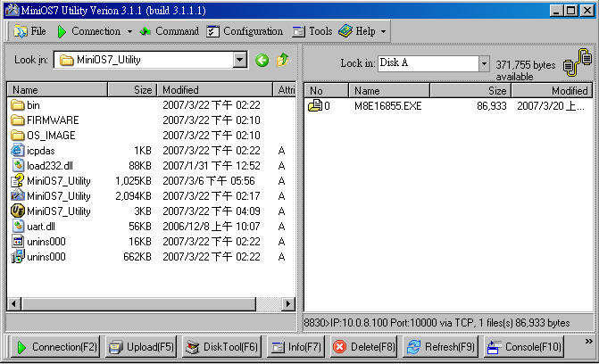This screenshot has height=364, width=599.
Task: Select the load232.dll file icon
Action: click(x=18, y=165)
